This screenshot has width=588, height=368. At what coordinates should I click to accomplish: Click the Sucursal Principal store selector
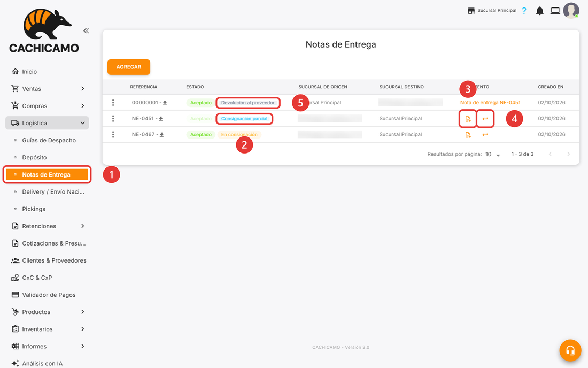click(492, 11)
